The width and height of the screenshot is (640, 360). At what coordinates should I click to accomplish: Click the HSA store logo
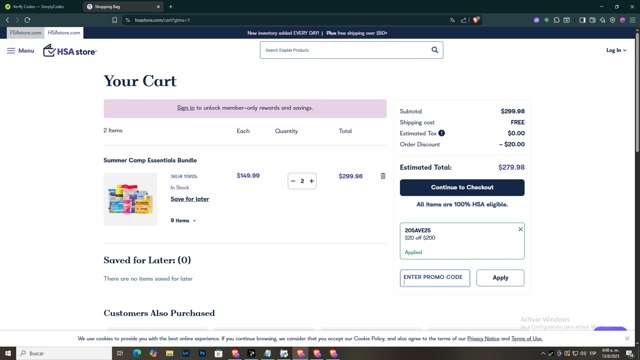pos(70,51)
